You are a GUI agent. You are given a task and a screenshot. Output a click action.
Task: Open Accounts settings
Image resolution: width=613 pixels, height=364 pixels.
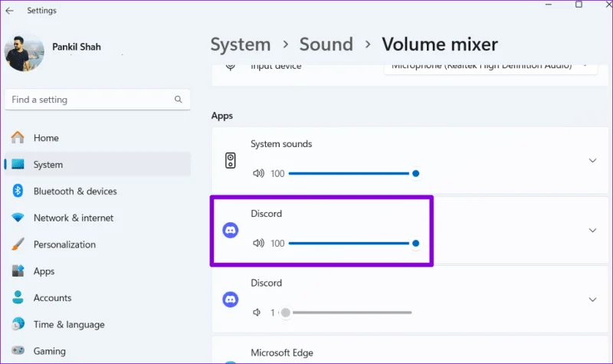point(97,297)
